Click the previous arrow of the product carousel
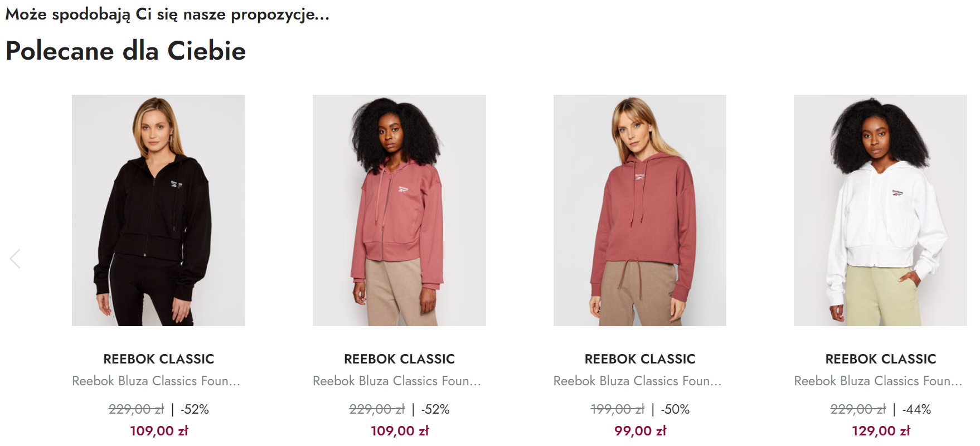Screen dimensions: 980x446 (15, 259)
